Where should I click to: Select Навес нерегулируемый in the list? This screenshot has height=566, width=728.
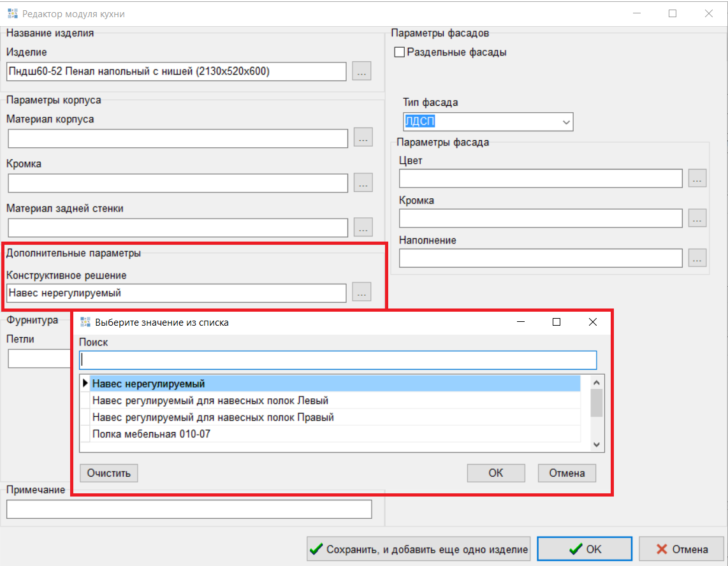click(335, 384)
